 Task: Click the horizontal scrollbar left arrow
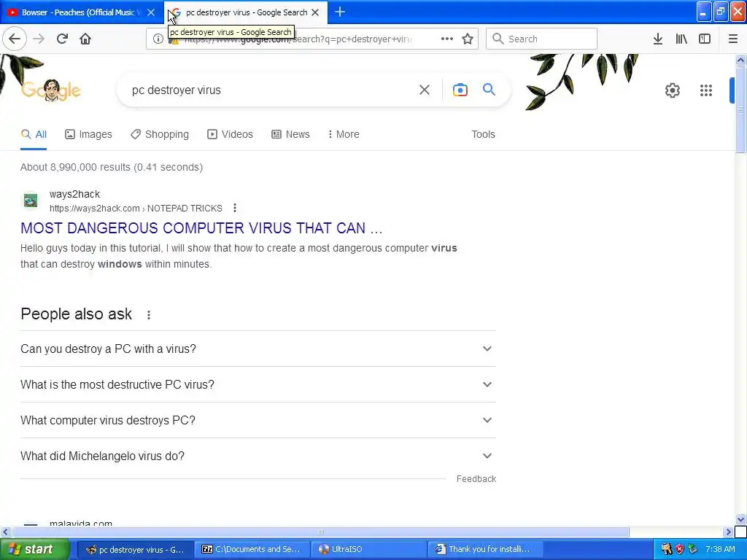6,532
